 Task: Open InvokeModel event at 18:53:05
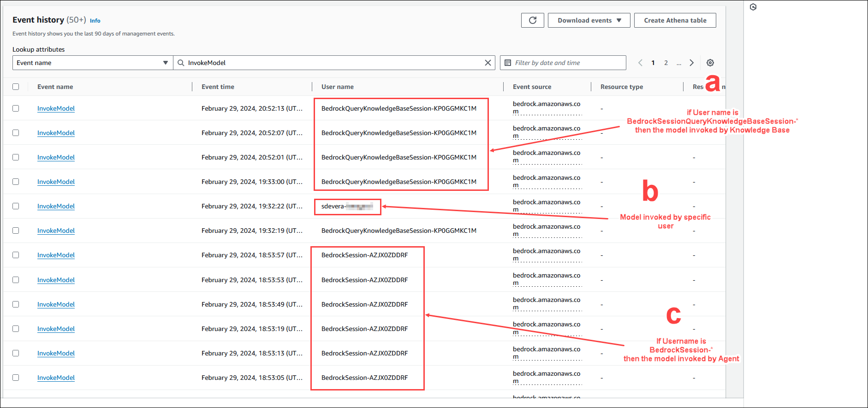pos(56,378)
